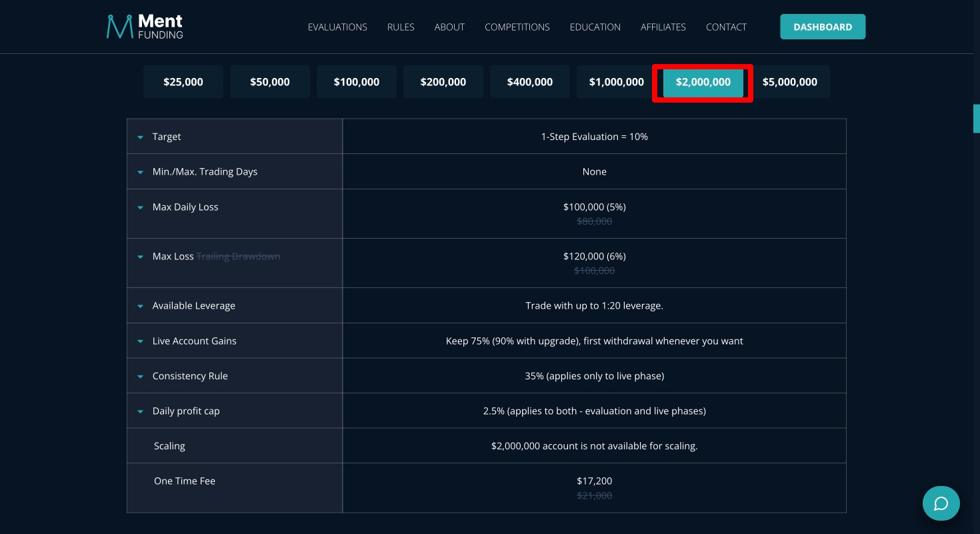
Task: Switch to the $100,000 account option
Action: tap(357, 82)
